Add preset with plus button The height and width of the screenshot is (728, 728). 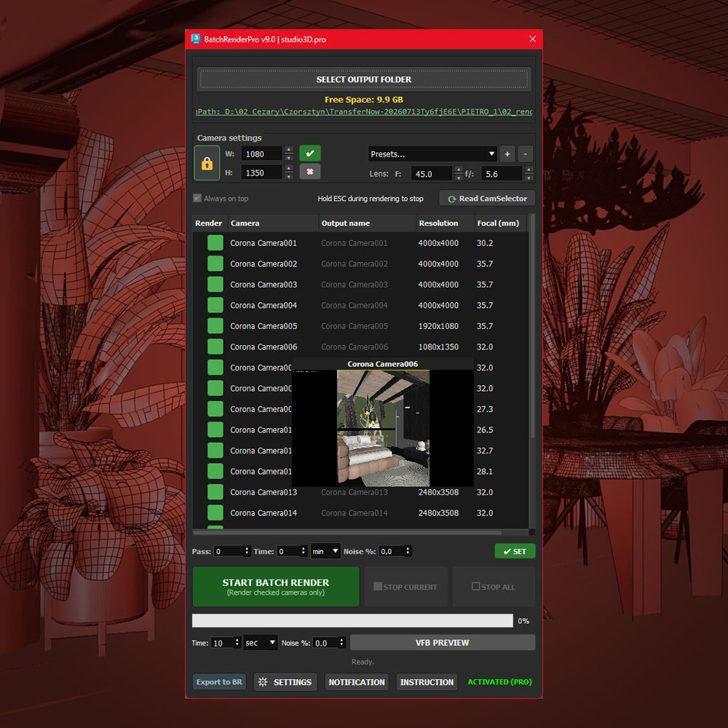click(507, 154)
